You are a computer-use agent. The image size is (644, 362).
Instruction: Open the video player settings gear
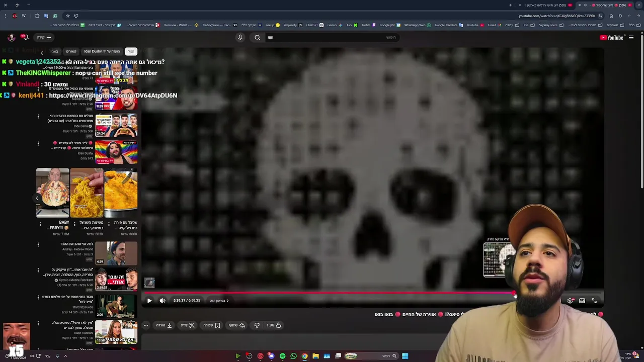[x=570, y=301]
